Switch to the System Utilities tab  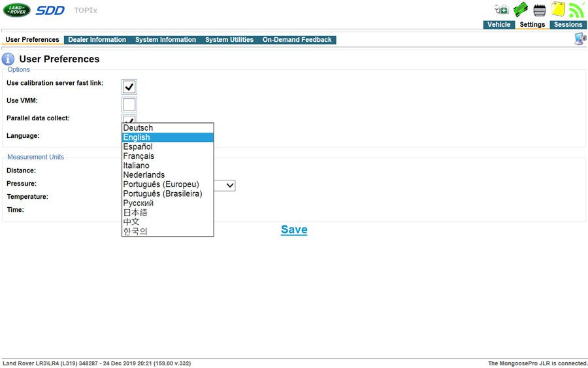229,40
